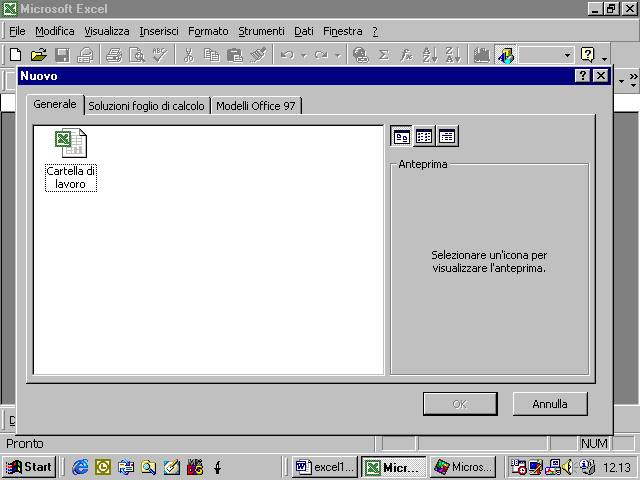Click the Save diskette toolbar icon
Image resolution: width=640 pixels, height=480 pixels.
point(62,55)
